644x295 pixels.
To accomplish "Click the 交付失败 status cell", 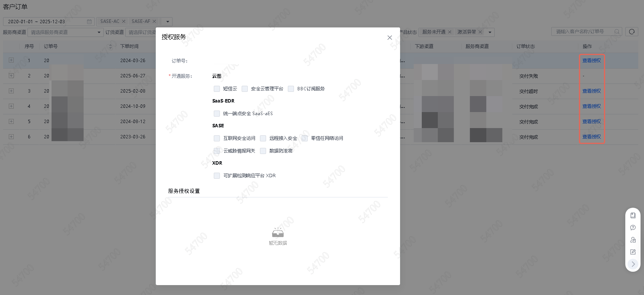I will pyautogui.click(x=529, y=76).
